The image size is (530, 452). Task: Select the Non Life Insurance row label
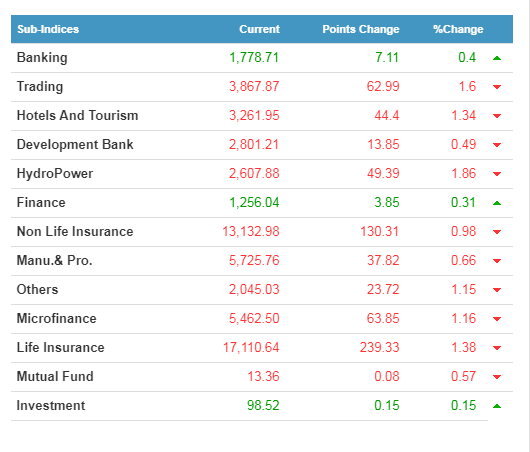pyautogui.click(x=75, y=232)
